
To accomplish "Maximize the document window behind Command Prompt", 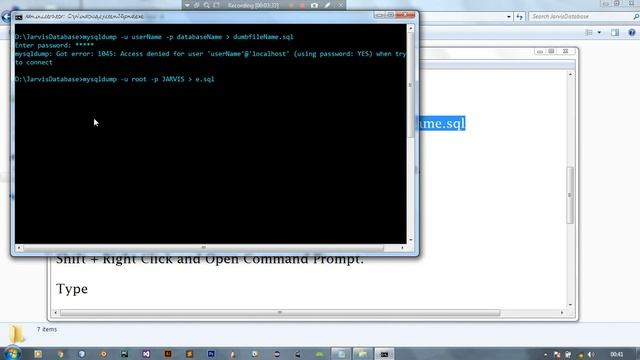I will point(551,51).
